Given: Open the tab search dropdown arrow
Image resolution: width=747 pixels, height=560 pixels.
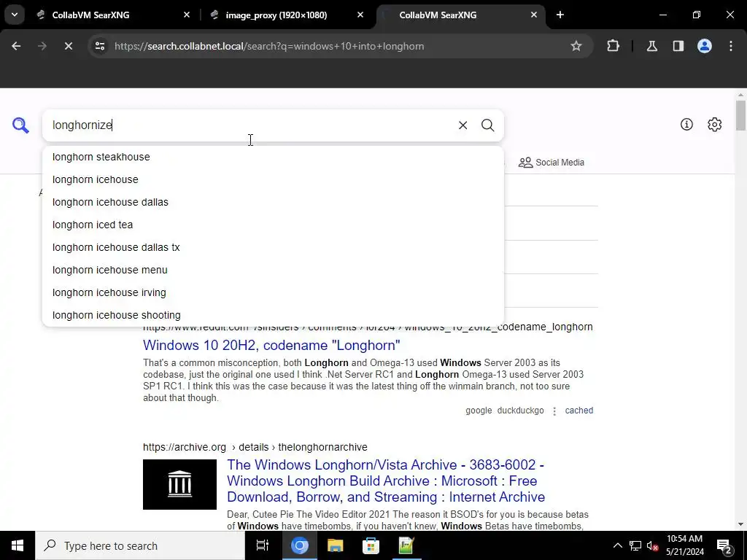Looking at the screenshot, I should pos(15,15).
